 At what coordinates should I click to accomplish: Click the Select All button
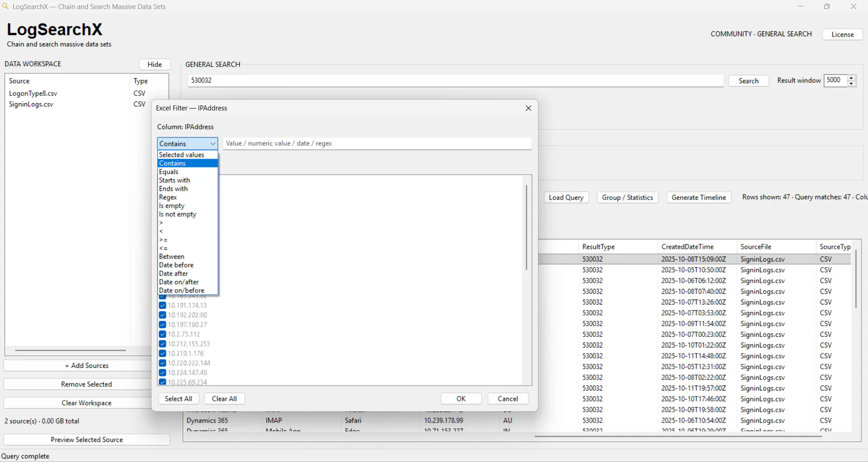[x=179, y=399]
